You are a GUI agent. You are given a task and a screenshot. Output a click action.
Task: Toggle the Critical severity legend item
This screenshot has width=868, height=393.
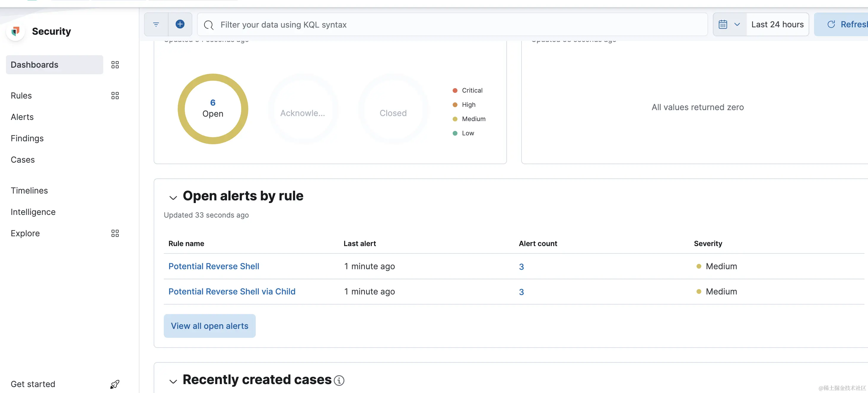point(472,90)
